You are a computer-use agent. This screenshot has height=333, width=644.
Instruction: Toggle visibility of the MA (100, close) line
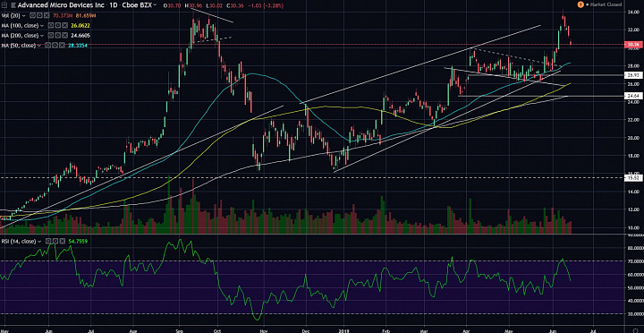pos(51,25)
